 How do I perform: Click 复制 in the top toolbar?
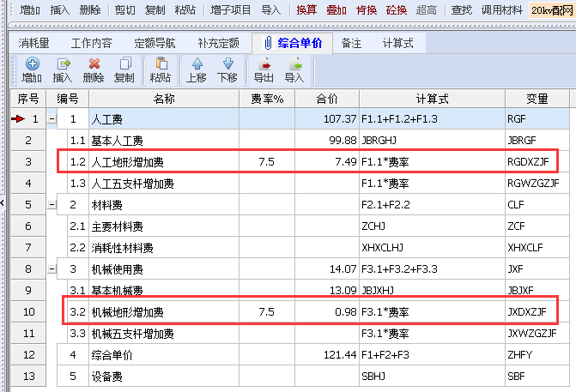pos(155,10)
